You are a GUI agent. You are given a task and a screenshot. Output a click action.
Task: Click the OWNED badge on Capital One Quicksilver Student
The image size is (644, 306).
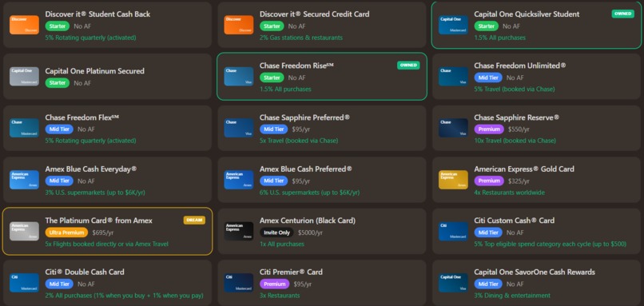[x=622, y=14]
